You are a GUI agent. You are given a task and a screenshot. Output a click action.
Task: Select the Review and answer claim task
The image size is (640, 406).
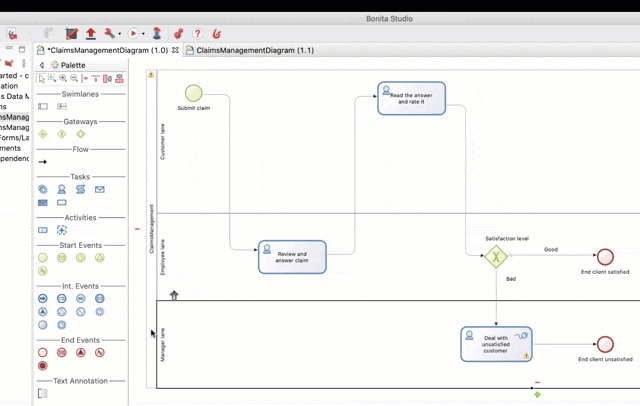[292, 257]
